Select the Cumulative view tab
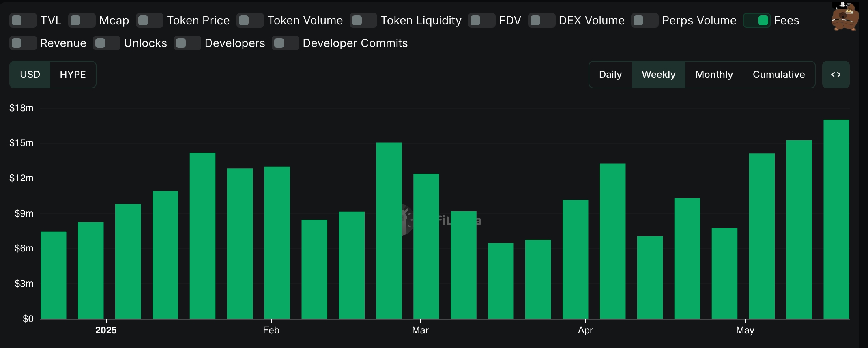The width and height of the screenshot is (868, 348). click(x=779, y=75)
